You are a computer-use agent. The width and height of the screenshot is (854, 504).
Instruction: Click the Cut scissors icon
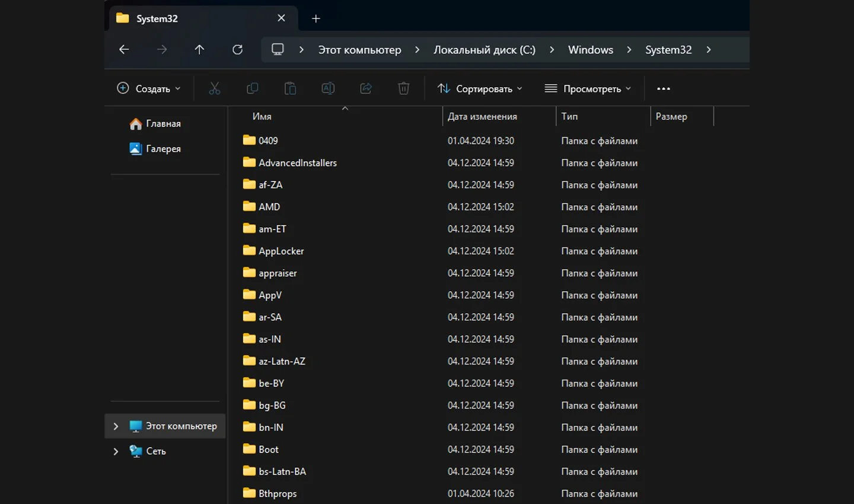tap(215, 88)
